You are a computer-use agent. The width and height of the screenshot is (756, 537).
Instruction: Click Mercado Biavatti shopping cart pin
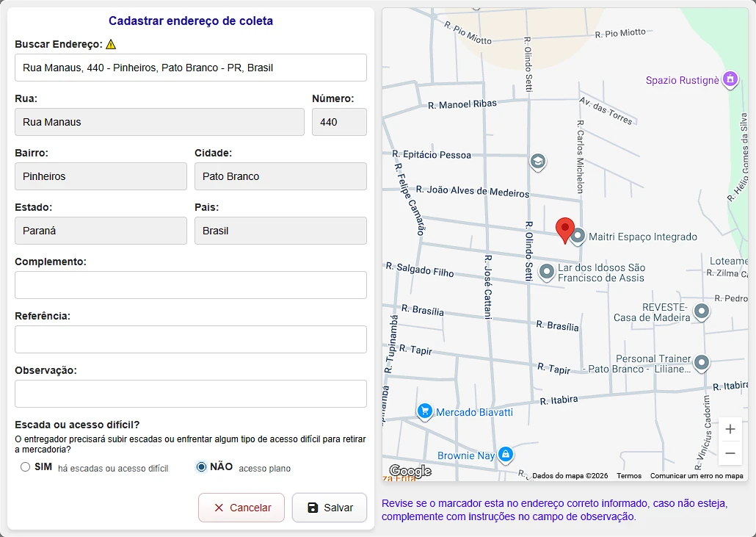[x=424, y=412]
